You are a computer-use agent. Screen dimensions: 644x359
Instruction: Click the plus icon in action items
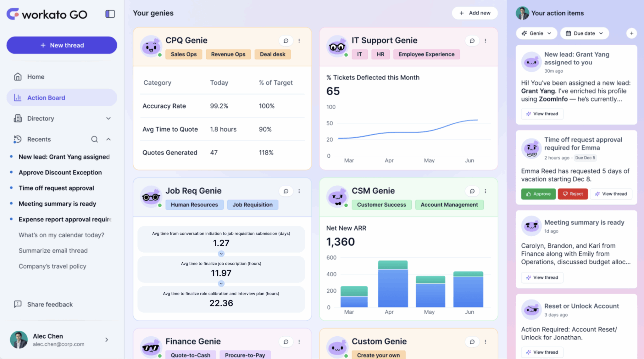pyautogui.click(x=631, y=33)
